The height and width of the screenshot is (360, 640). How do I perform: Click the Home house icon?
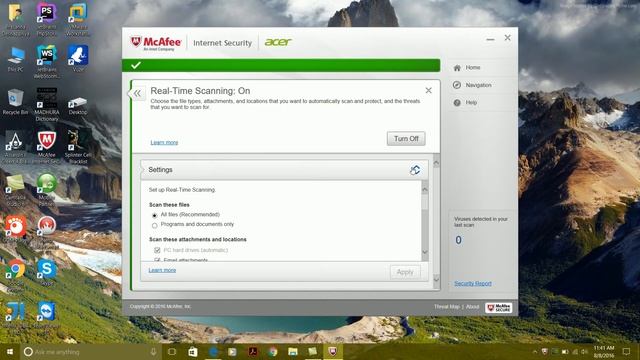457,68
